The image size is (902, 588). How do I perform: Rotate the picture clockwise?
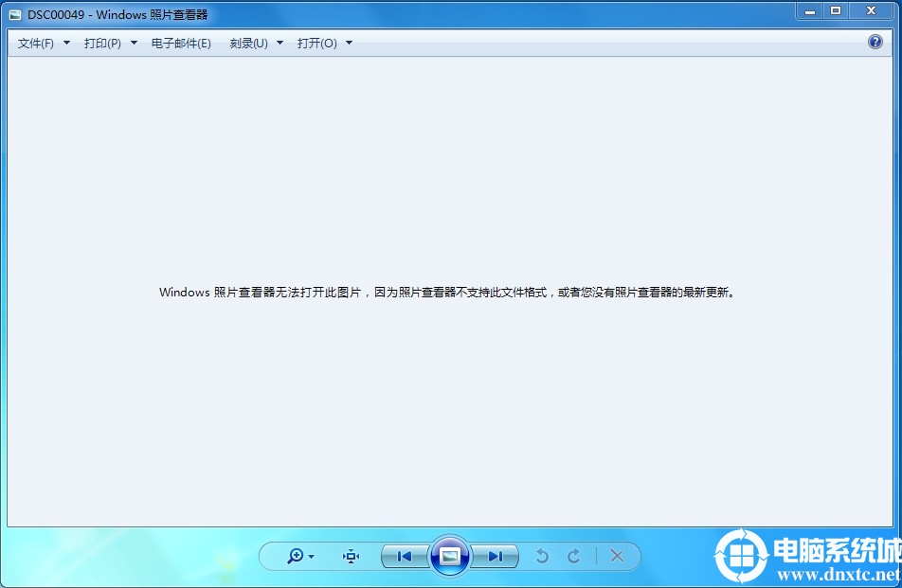(x=573, y=556)
